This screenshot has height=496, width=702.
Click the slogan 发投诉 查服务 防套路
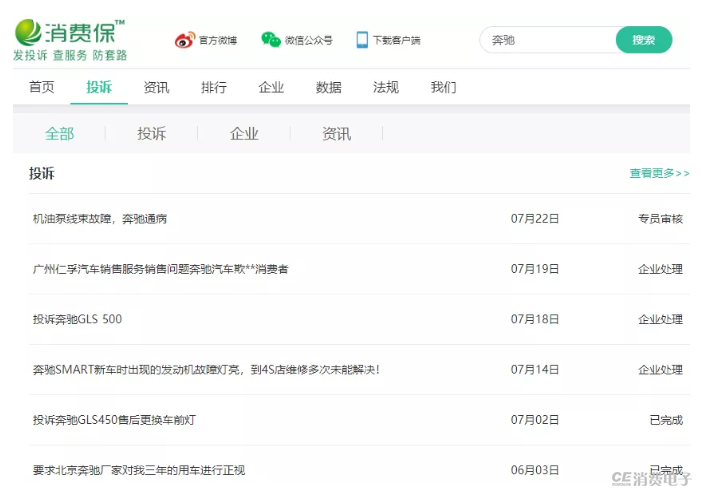70,56
